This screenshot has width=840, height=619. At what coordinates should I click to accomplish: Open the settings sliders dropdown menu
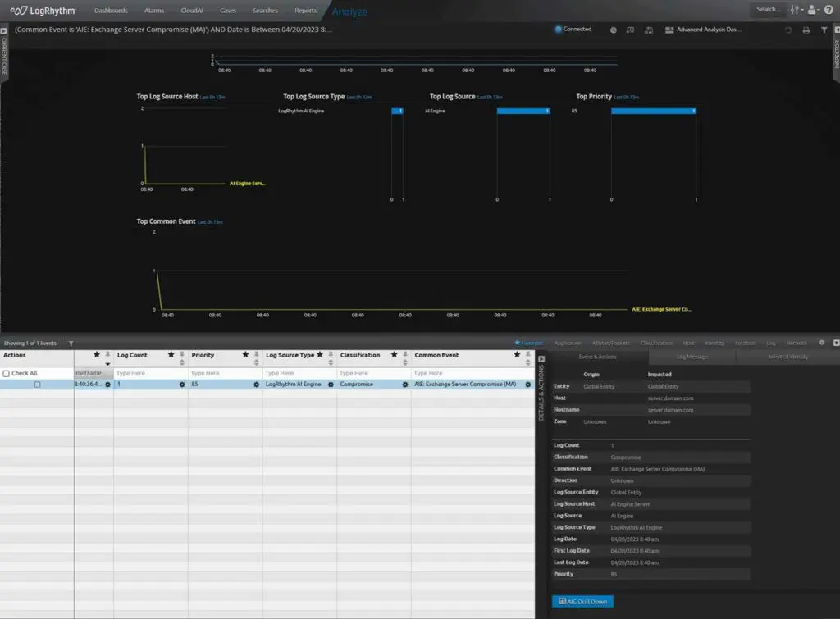coord(796,10)
